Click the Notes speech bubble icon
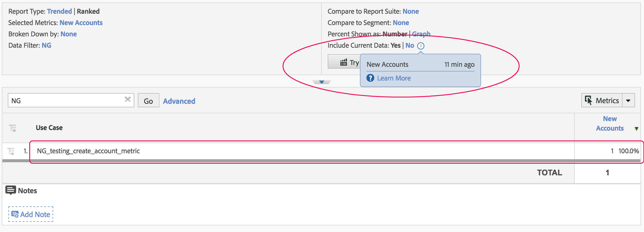 [11, 190]
